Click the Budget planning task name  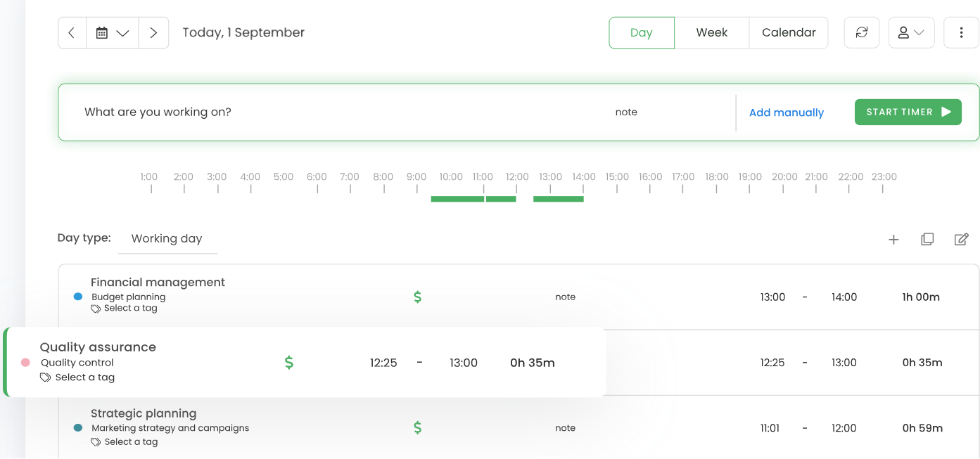[129, 297]
